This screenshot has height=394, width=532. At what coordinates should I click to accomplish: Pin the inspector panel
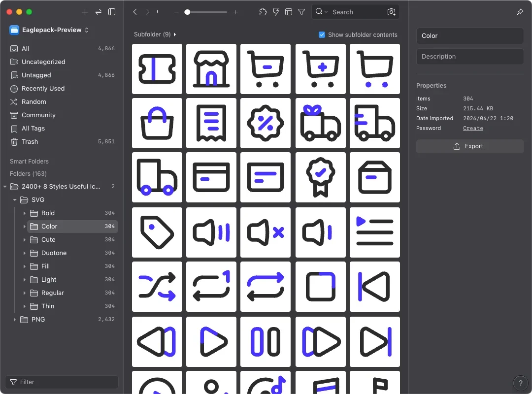(520, 12)
